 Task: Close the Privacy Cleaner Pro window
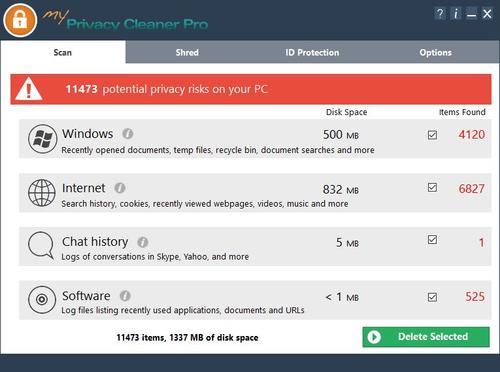tap(487, 14)
